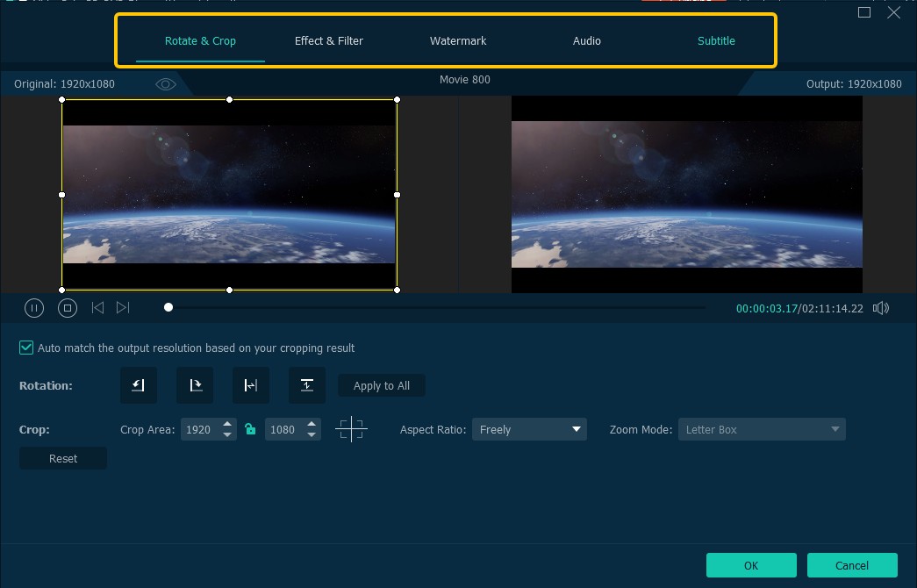The width and height of the screenshot is (917, 588).
Task: Mute the video audio with the speaker icon
Action: [x=880, y=307]
